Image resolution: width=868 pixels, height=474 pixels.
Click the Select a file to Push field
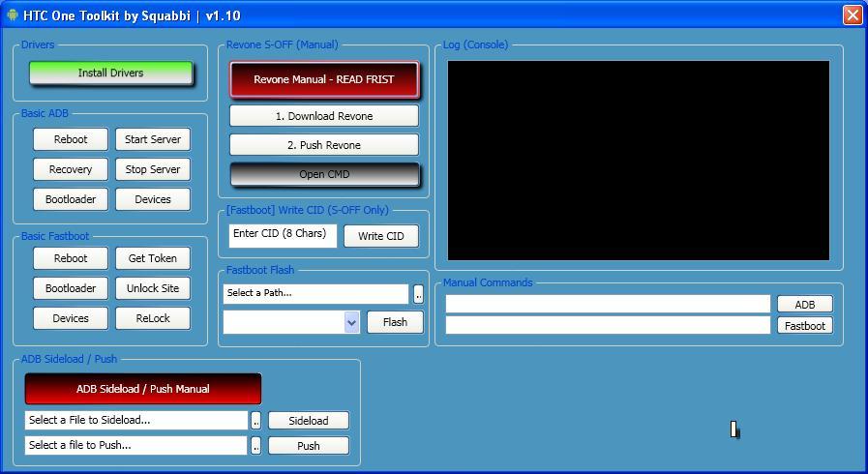click(x=135, y=445)
